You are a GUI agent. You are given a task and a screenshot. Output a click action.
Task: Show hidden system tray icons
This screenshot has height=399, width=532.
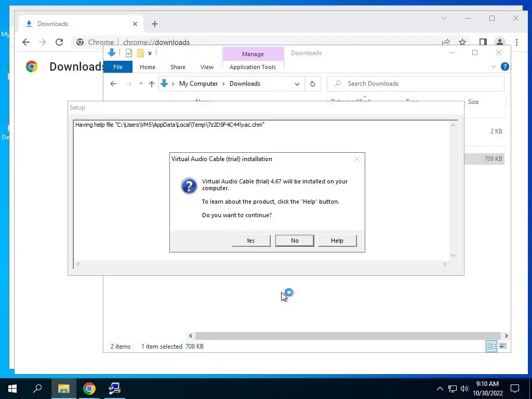(x=440, y=389)
